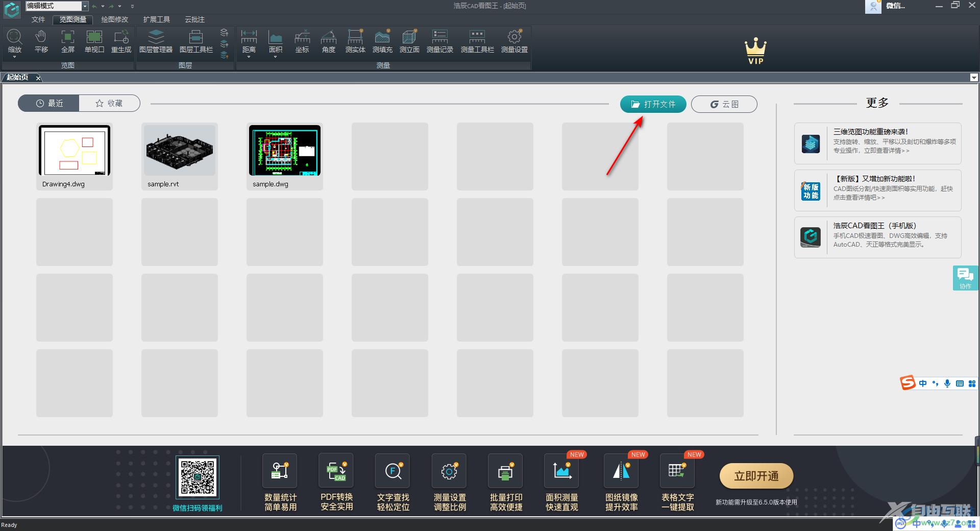
Task: Switch to the 扩展工具 ribbon tab
Action: (x=157, y=19)
